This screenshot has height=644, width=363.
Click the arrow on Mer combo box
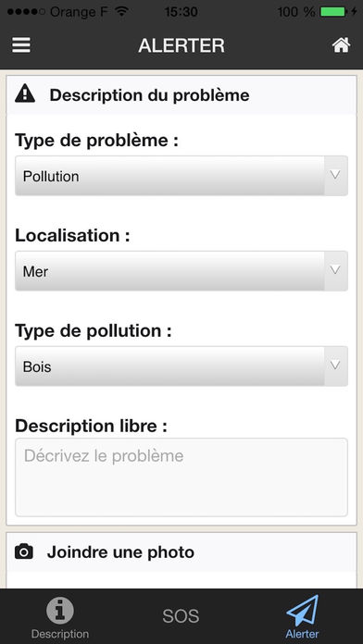click(x=336, y=271)
